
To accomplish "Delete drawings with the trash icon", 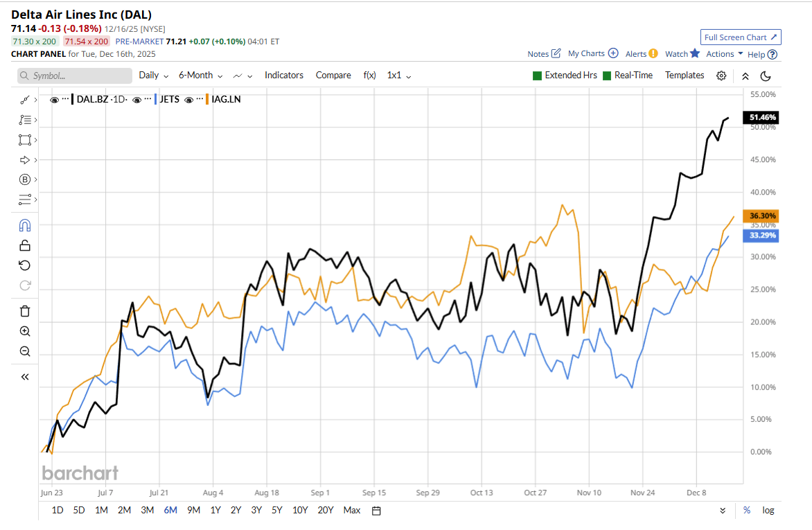I will click(25, 311).
